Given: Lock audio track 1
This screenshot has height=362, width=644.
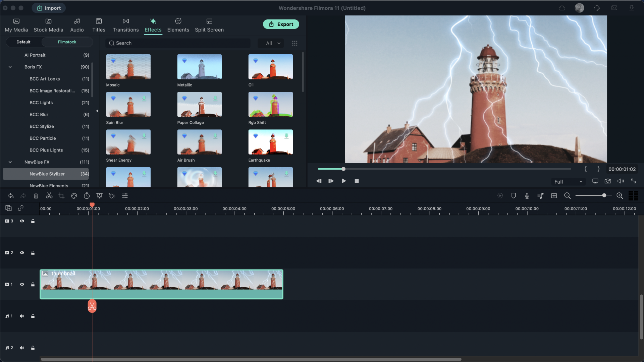Looking at the screenshot, I should [x=33, y=316].
